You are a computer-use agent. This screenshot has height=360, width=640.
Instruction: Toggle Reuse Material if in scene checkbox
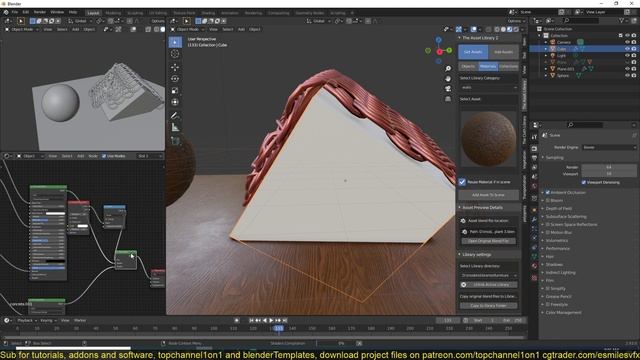pyautogui.click(x=462, y=182)
